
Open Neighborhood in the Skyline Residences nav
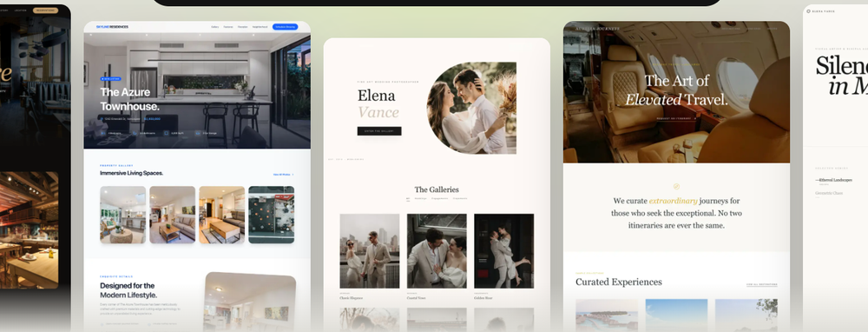[260, 27]
